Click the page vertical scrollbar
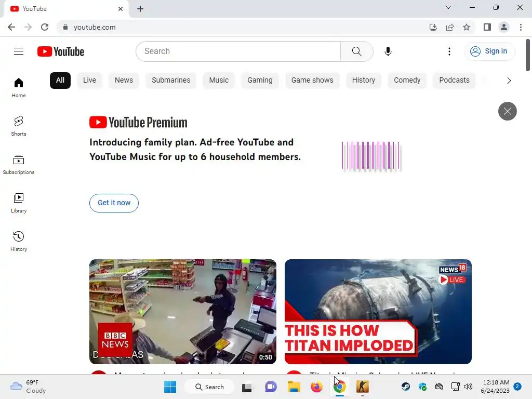This screenshot has width=532, height=399. 528,55
